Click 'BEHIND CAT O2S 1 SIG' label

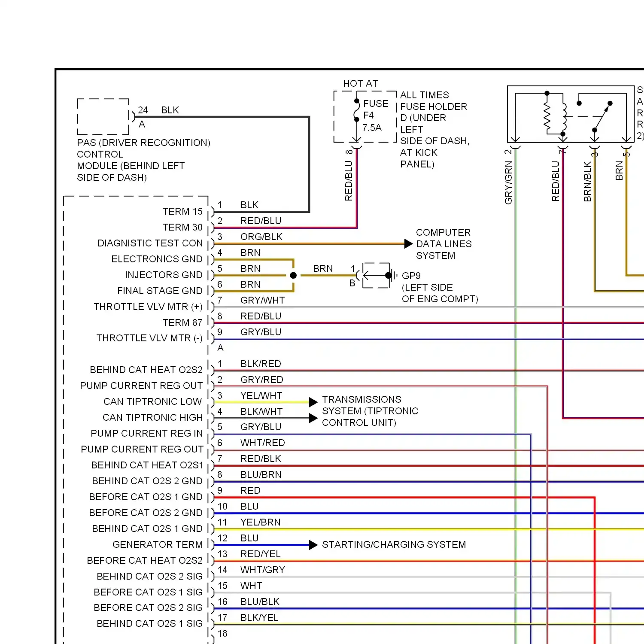(x=150, y=624)
